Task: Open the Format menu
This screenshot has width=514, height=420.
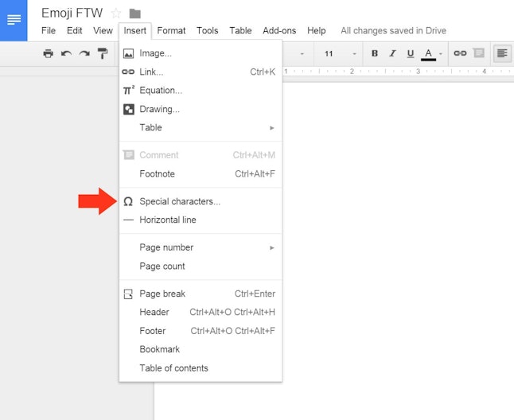Action: (171, 31)
